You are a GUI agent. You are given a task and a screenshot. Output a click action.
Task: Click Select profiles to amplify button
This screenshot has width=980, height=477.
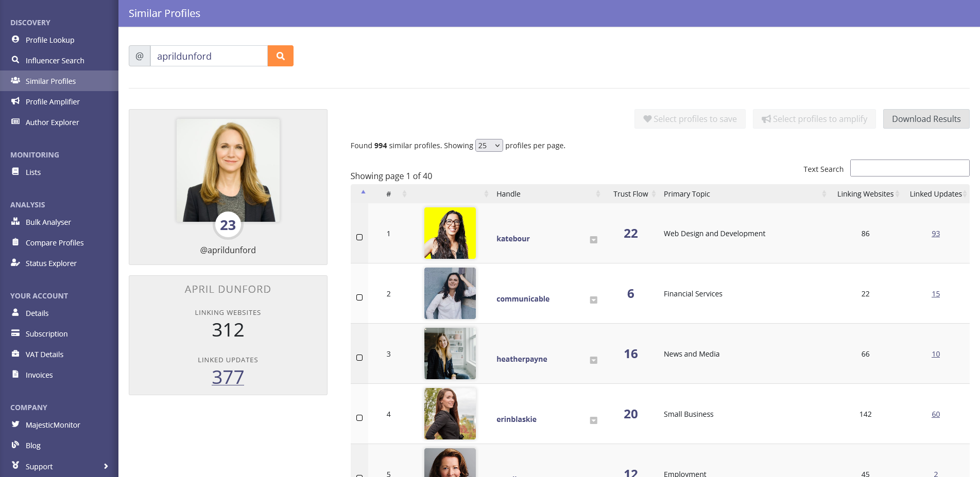pyautogui.click(x=814, y=119)
